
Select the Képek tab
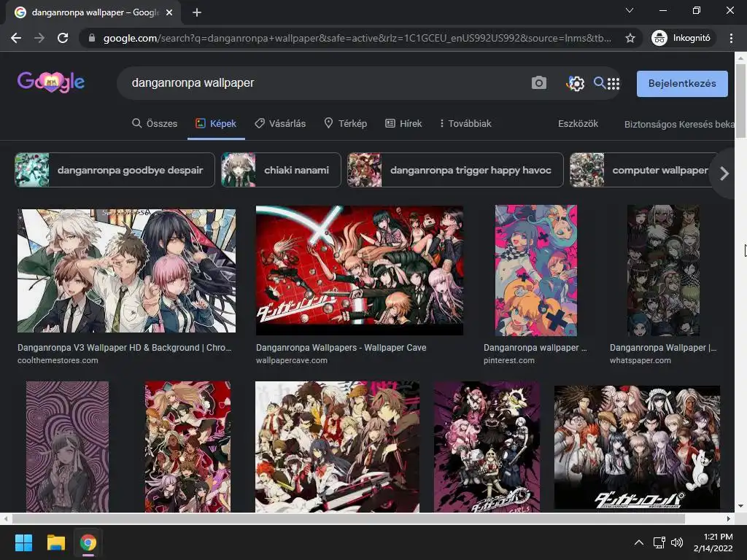216,123
